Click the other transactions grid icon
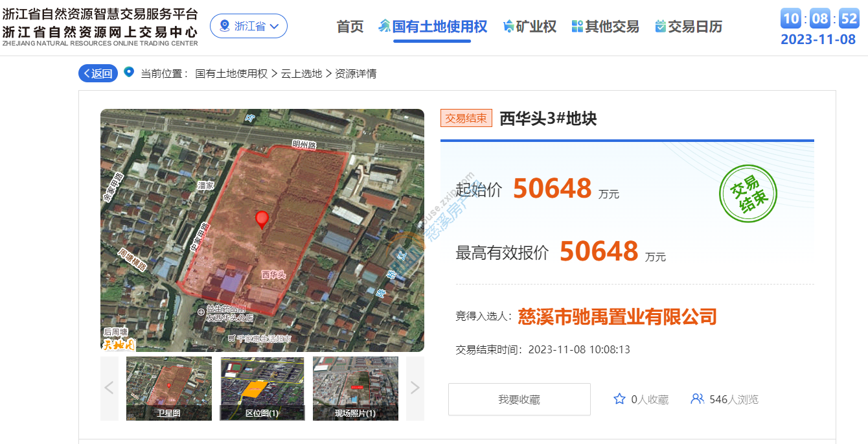 pos(577,27)
